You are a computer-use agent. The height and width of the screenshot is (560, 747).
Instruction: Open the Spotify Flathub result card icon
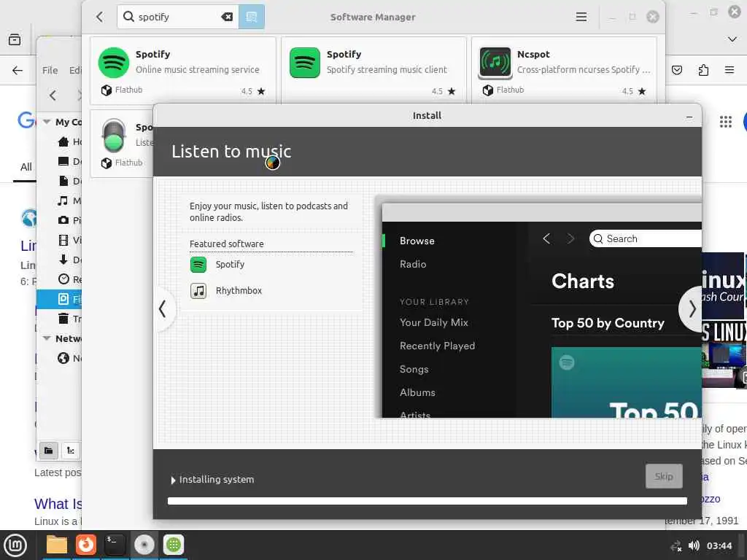[113, 63]
